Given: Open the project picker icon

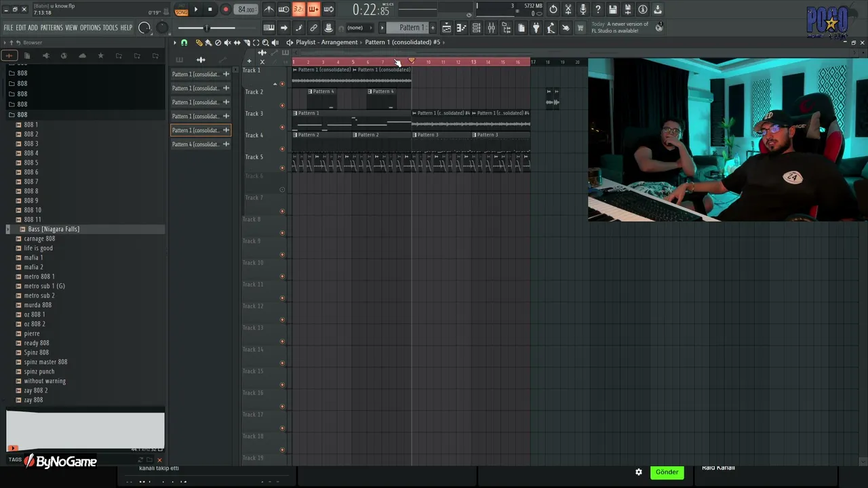Looking at the screenshot, I should tap(521, 28).
